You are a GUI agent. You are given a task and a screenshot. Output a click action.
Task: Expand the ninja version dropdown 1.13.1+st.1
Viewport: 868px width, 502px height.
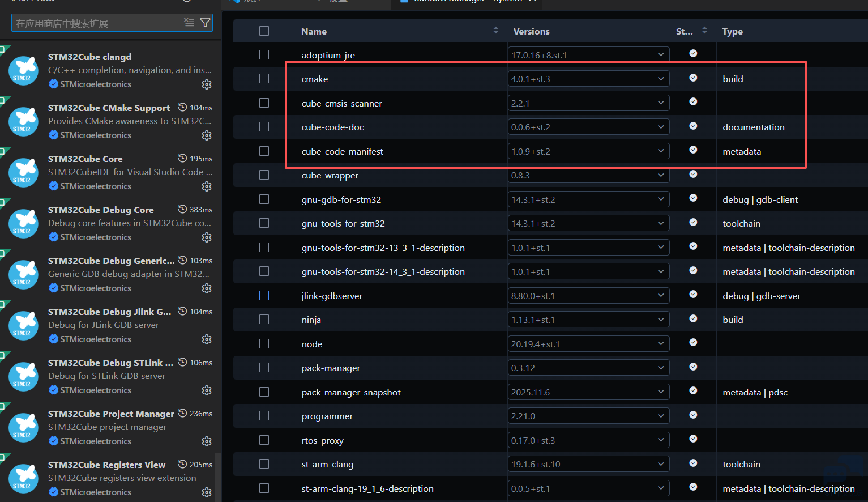(588, 320)
